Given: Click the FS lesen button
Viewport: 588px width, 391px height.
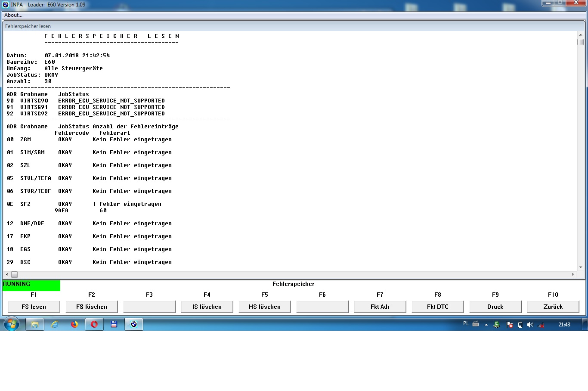Looking at the screenshot, I should pos(34,307).
